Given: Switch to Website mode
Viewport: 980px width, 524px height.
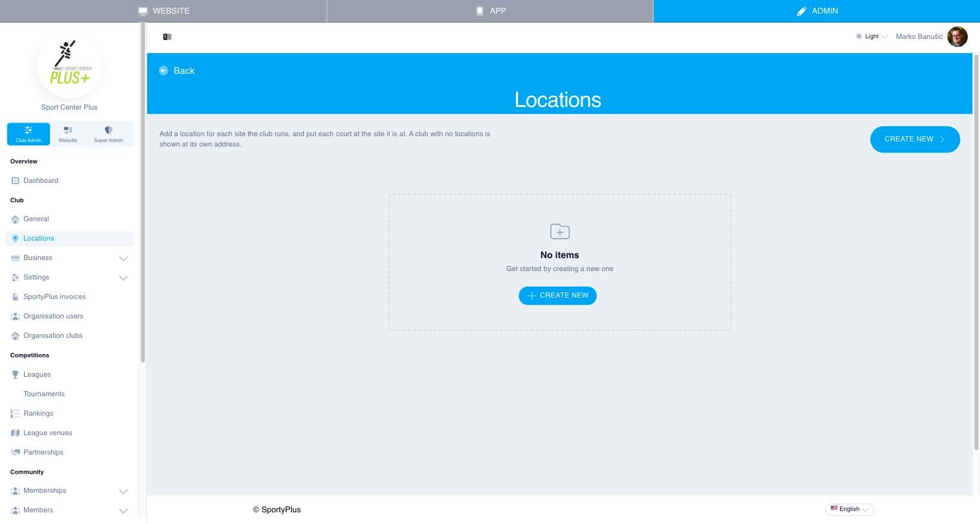Looking at the screenshot, I should (x=67, y=134).
